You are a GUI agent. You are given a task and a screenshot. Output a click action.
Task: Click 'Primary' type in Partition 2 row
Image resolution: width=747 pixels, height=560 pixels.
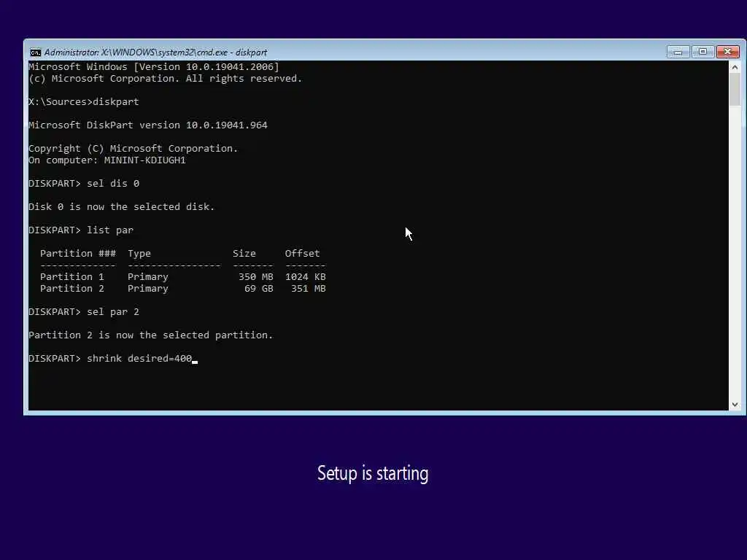click(x=147, y=289)
